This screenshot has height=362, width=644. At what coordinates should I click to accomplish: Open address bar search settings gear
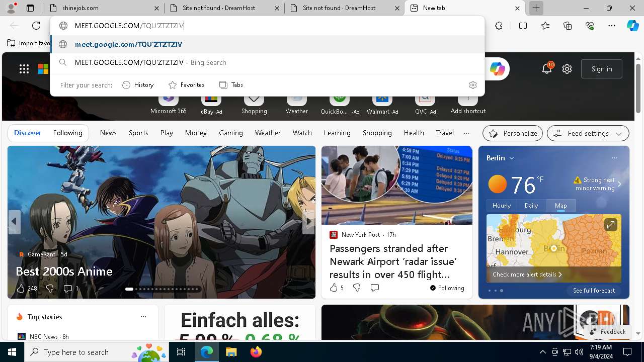pyautogui.click(x=472, y=85)
